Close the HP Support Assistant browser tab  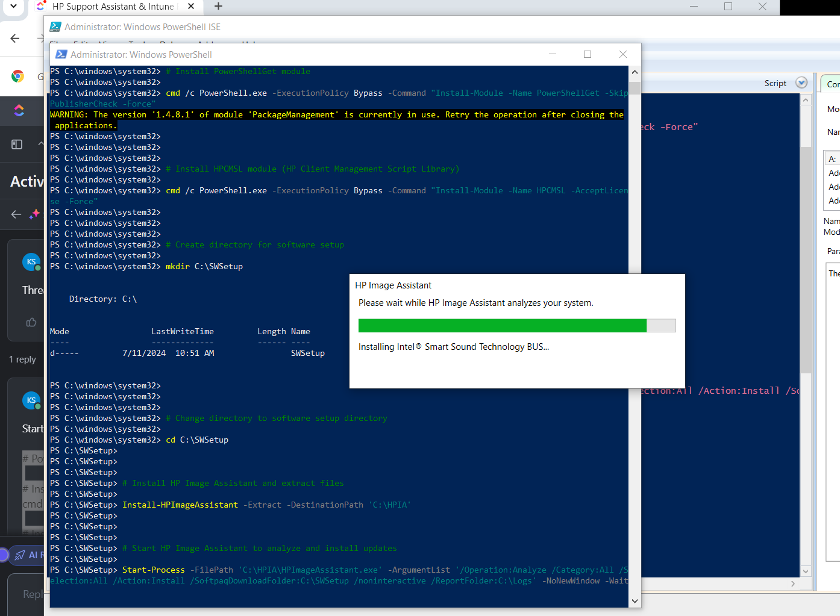(x=191, y=6)
